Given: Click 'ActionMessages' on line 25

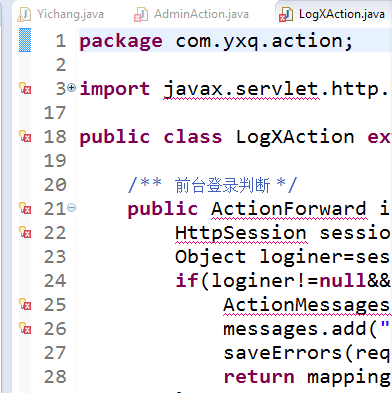Looking at the screenshot, I should [x=306, y=305].
